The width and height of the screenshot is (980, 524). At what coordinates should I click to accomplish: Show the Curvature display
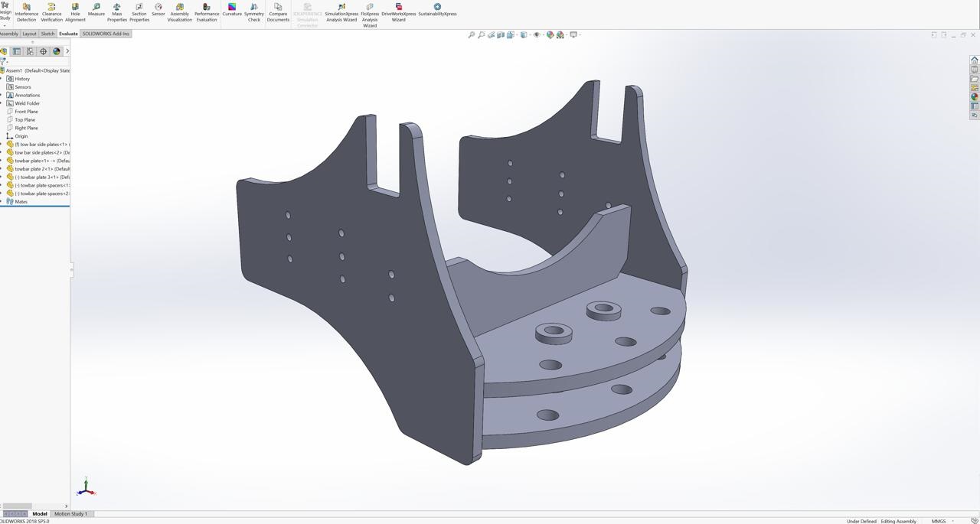pyautogui.click(x=231, y=10)
